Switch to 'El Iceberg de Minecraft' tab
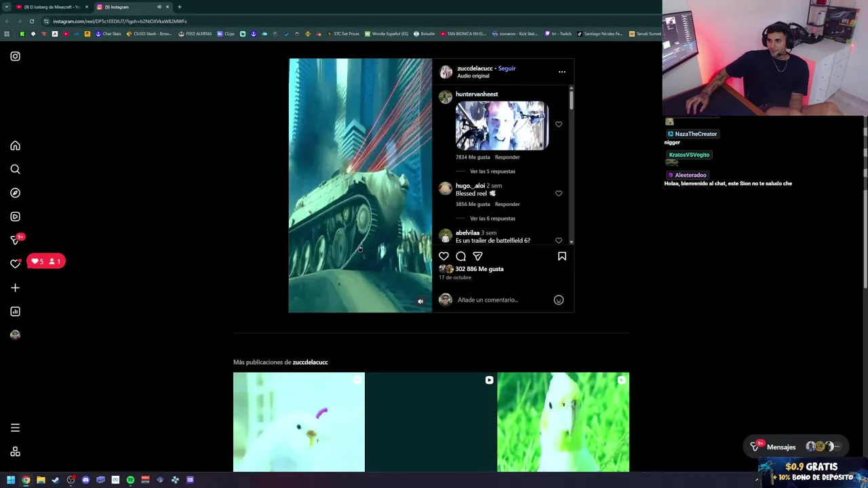The image size is (868, 488). pyautogui.click(x=52, y=7)
